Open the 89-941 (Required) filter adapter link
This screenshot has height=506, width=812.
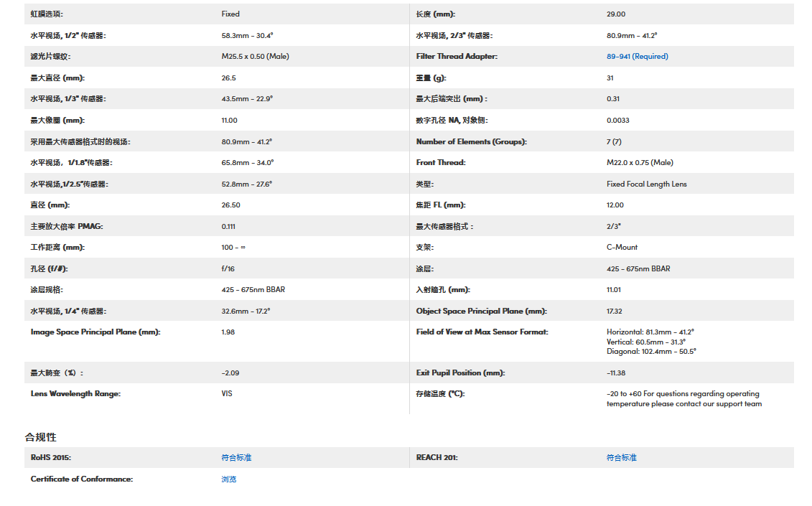pos(637,57)
